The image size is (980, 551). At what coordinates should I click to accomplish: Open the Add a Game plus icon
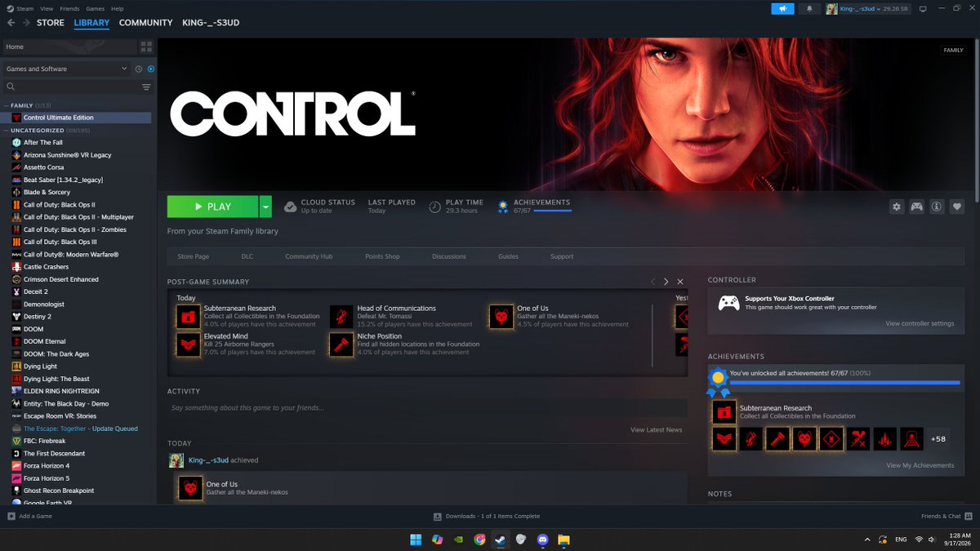pos(11,516)
